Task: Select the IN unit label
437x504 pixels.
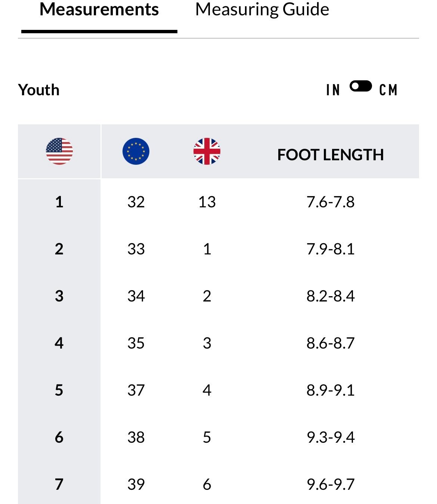Action: pos(333,90)
